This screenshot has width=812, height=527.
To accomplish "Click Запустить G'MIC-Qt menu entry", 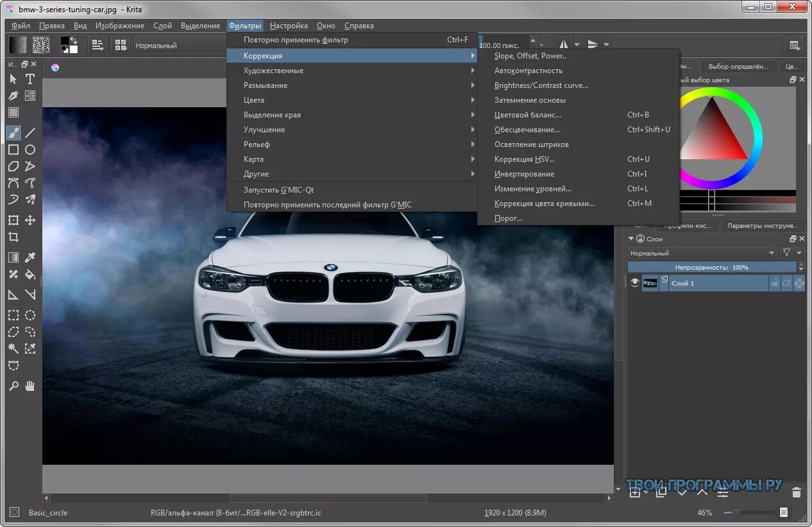I will click(351, 190).
